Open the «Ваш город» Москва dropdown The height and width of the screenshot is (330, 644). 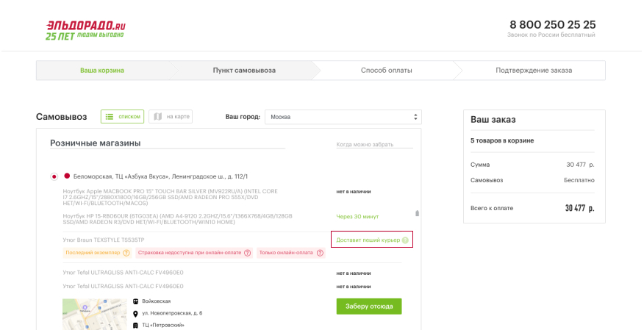pos(343,117)
